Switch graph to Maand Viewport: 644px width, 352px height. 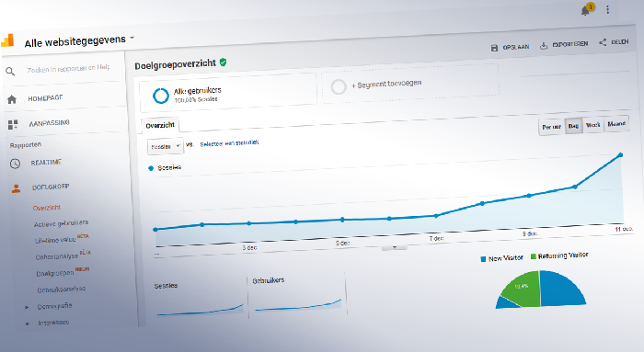[616, 123]
